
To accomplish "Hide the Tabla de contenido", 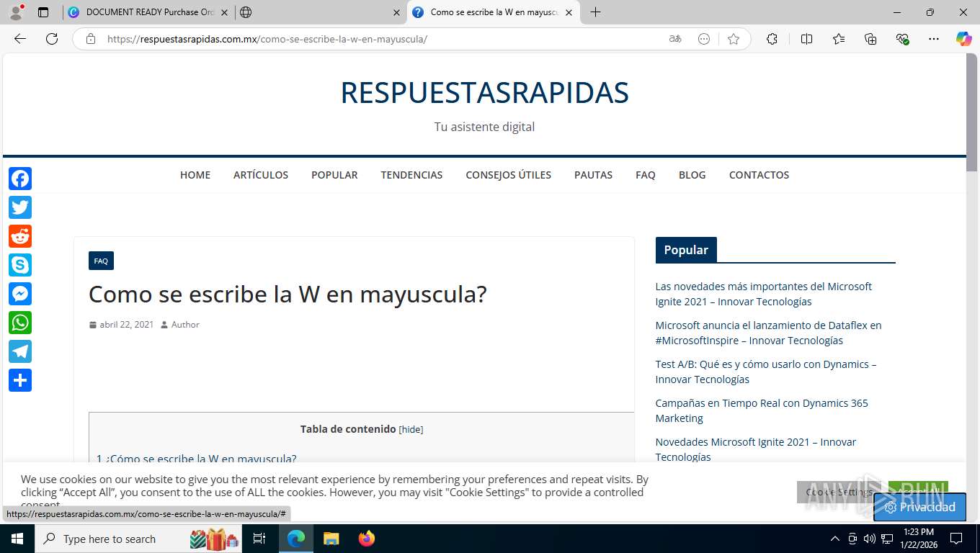I will (411, 429).
